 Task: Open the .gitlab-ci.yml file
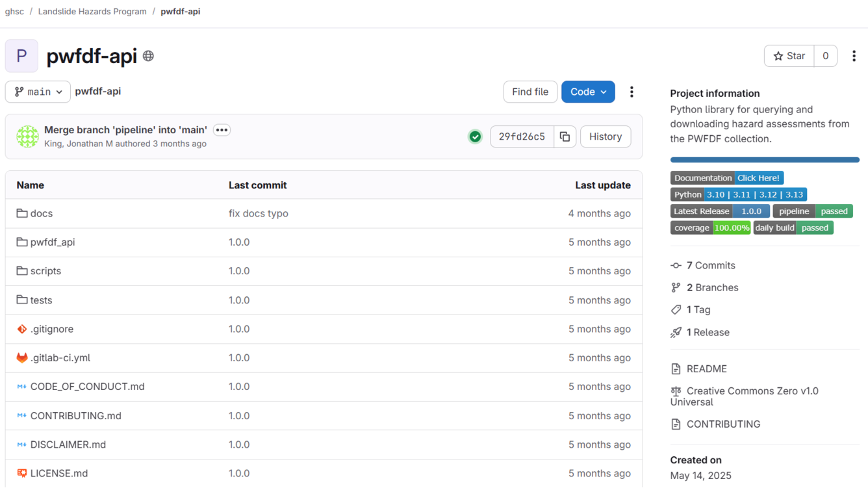click(60, 357)
